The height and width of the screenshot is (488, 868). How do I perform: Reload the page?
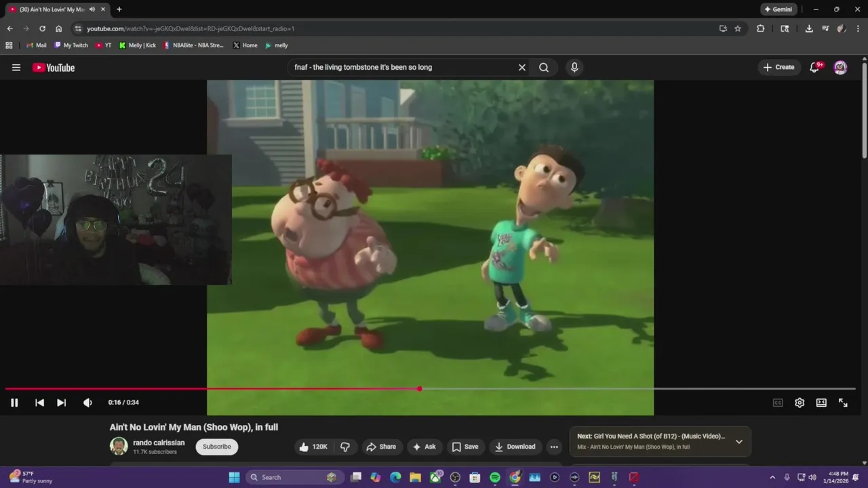point(42,28)
